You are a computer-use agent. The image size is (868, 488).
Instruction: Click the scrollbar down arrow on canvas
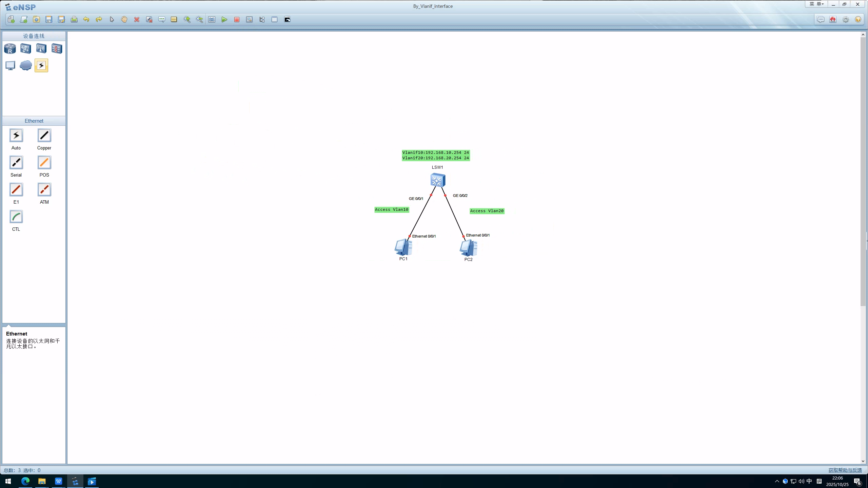(863, 461)
